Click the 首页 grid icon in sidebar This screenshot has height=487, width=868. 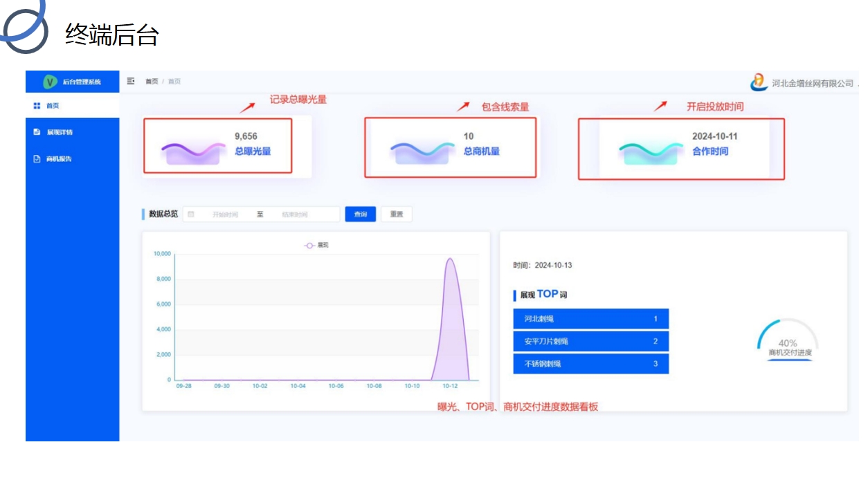(37, 106)
